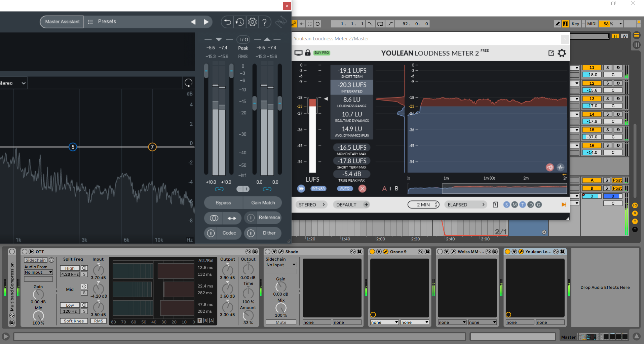This screenshot has width=644, height=344.
Task: Open Ozone history clock icon
Action: coord(240,22)
